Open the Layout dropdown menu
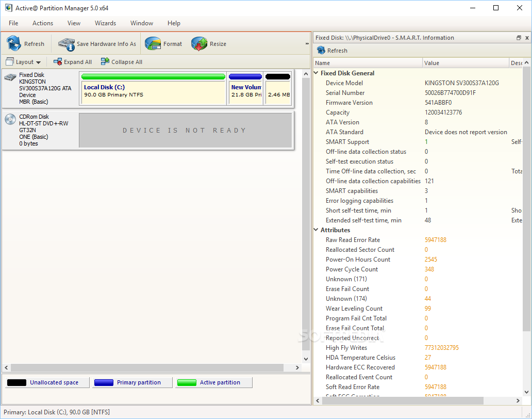This screenshot has height=419, width=532. [23, 62]
